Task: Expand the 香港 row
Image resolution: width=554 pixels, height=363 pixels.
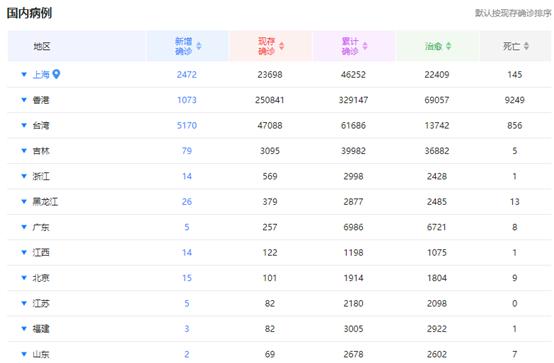Action: (24, 100)
